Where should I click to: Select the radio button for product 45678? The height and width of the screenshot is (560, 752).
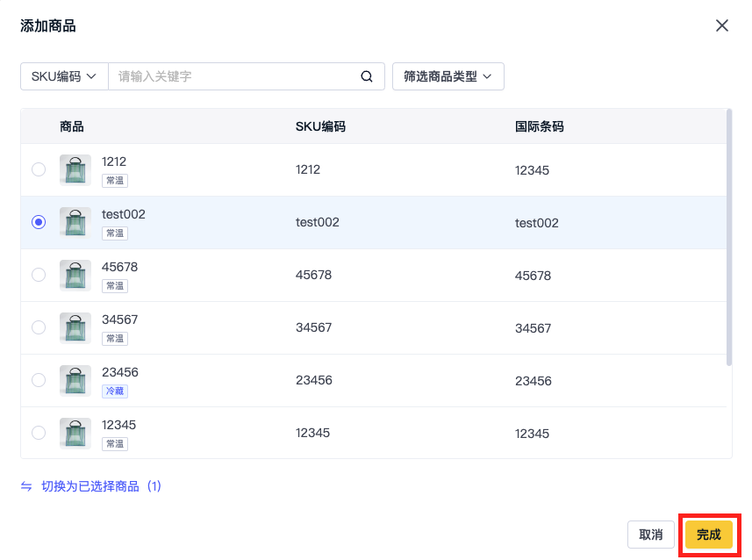[x=39, y=275]
